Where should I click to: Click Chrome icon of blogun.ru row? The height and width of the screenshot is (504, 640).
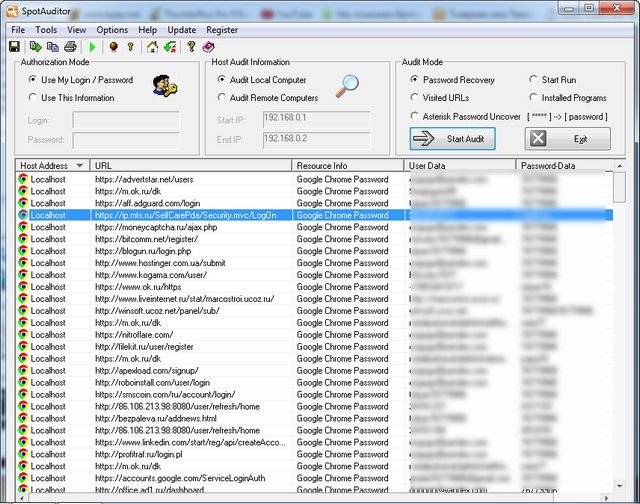click(23, 251)
